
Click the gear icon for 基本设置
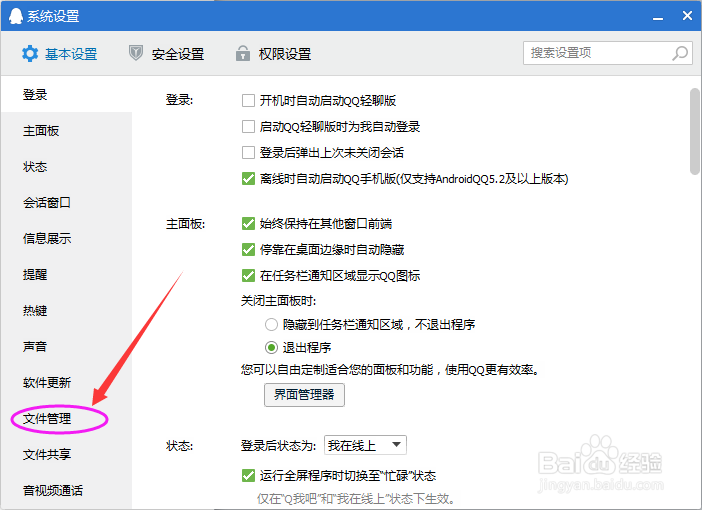click(x=30, y=54)
